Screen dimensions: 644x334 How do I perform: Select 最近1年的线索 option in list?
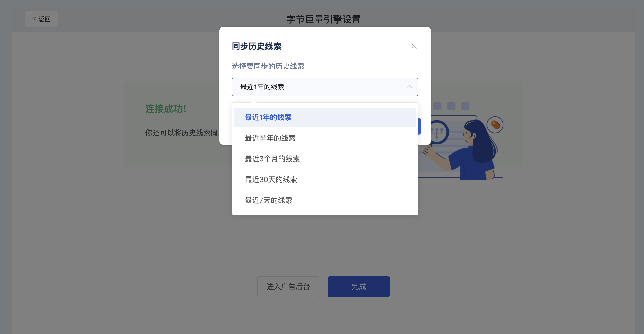pyautogui.click(x=325, y=117)
